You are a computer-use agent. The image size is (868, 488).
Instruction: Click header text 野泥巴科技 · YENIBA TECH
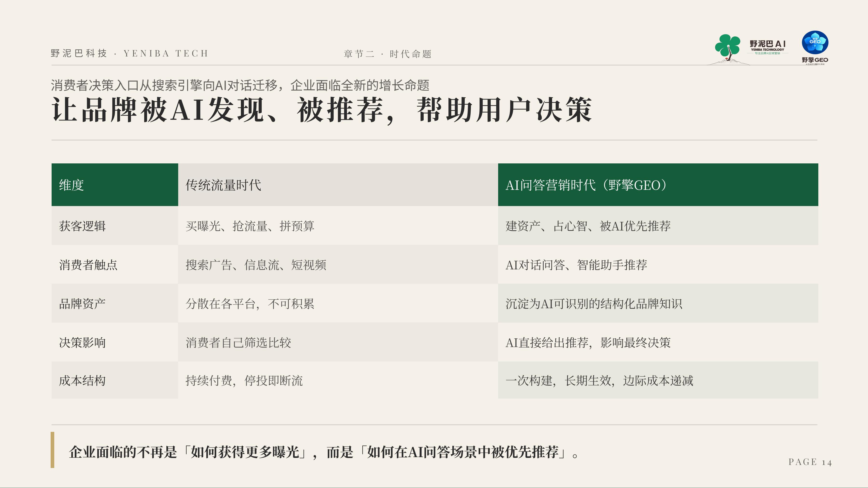coord(130,53)
